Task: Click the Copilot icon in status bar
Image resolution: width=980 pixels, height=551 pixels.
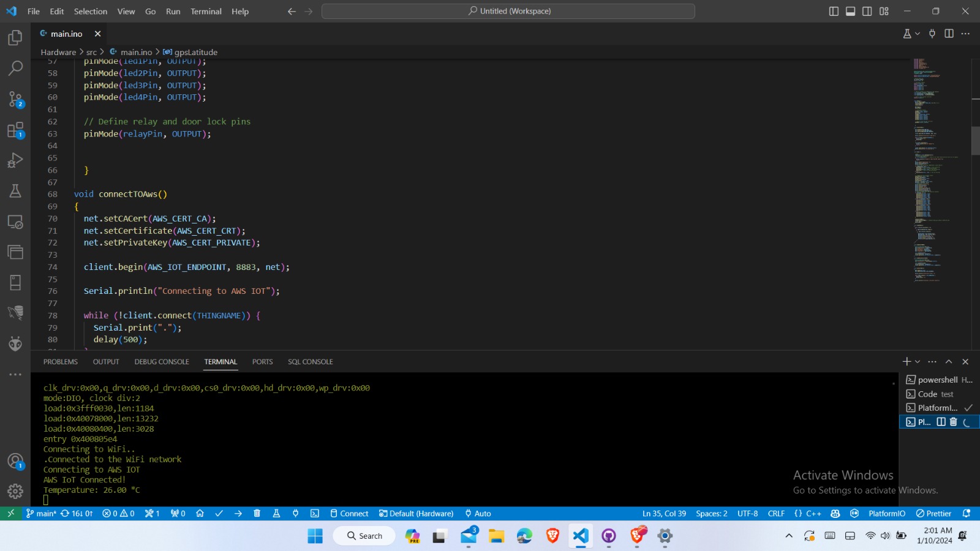Action: click(835, 514)
